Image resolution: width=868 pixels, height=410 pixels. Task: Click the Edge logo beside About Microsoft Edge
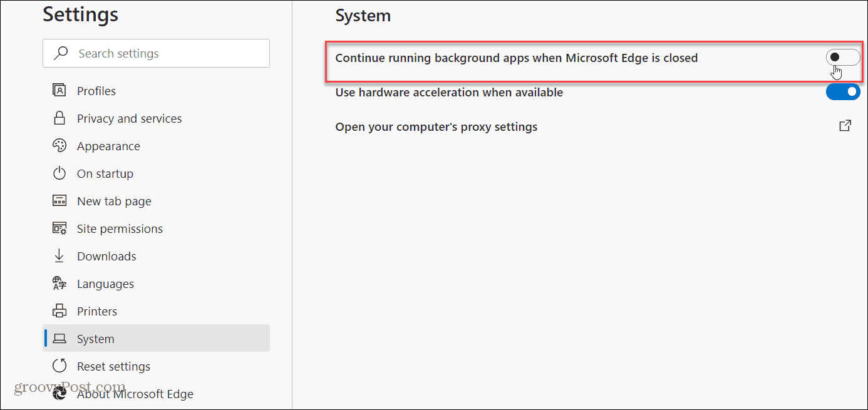(x=59, y=394)
